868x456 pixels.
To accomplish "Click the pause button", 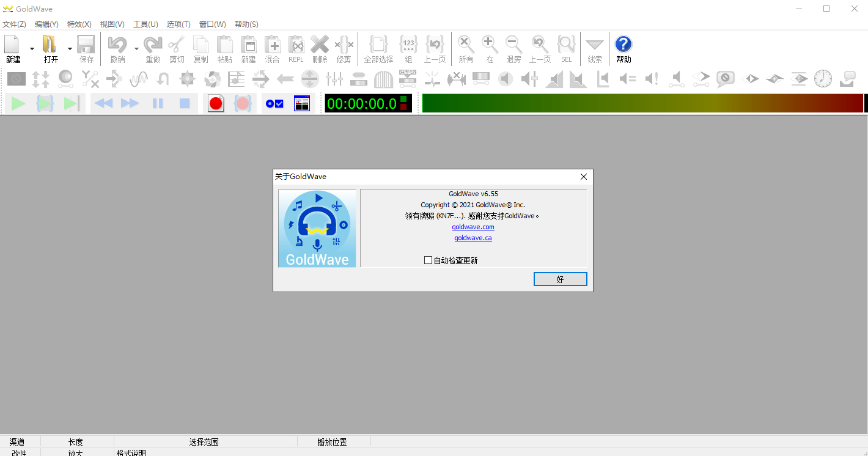I will 158,103.
